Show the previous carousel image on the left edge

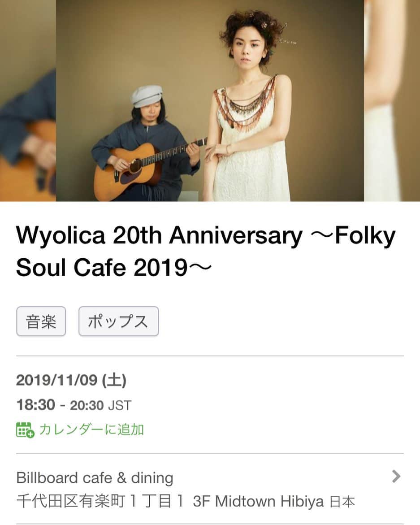click(28, 100)
